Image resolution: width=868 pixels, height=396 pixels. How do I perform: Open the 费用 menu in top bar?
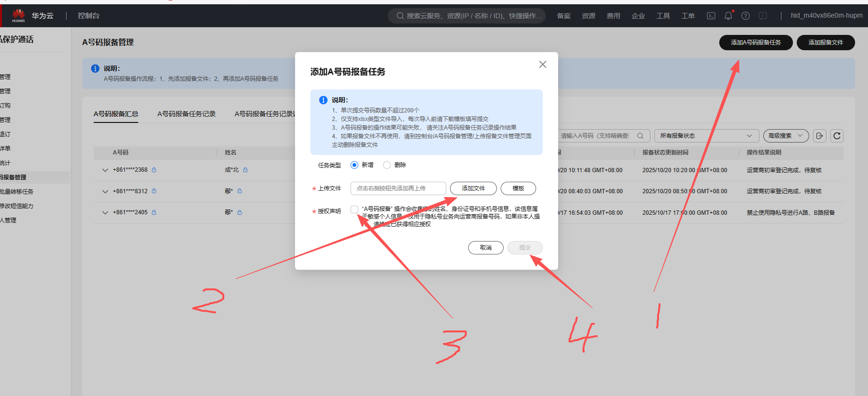pos(613,16)
